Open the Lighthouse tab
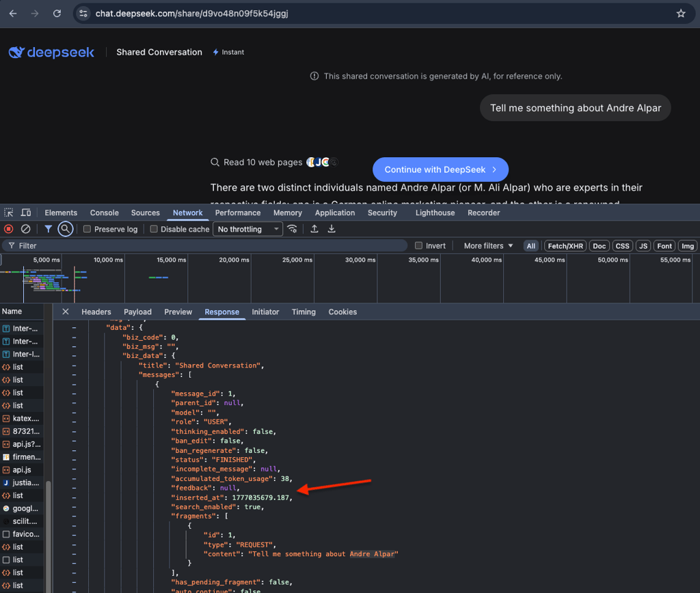700x593 pixels. coord(435,213)
